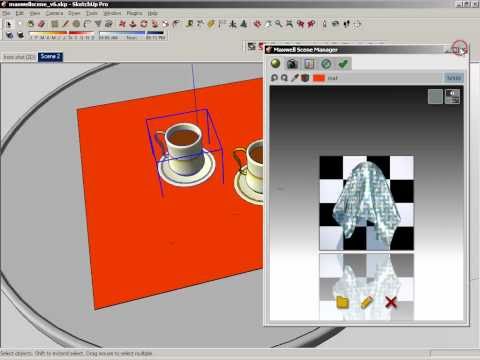This screenshot has width=480, height=360.
Task: Click the round green icon beside the checkmark
Action: click(x=326, y=63)
